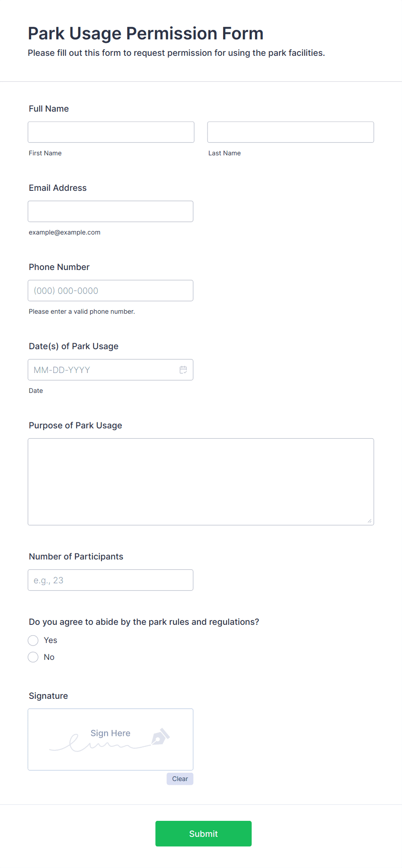The width and height of the screenshot is (402, 868).
Task: Click the First Name input field
Action: [x=111, y=132]
